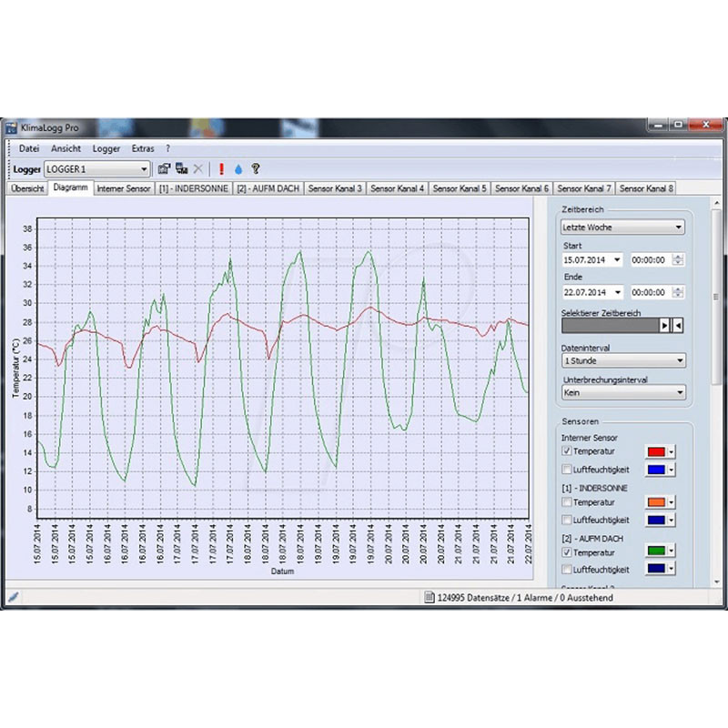Open the Logger menu
Viewport: 728px width, 728px height.
[x=106, y=148]
